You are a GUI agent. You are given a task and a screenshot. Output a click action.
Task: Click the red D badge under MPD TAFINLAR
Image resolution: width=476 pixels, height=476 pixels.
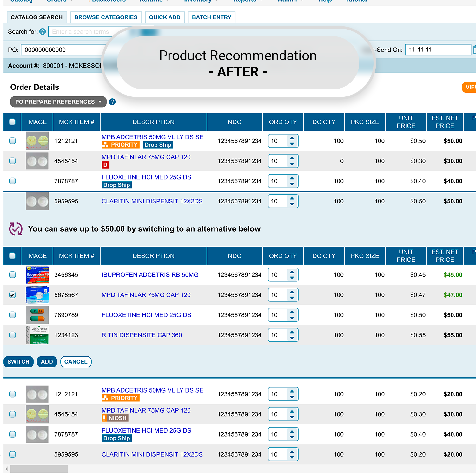pyautogui.click(x=105, y=165)
